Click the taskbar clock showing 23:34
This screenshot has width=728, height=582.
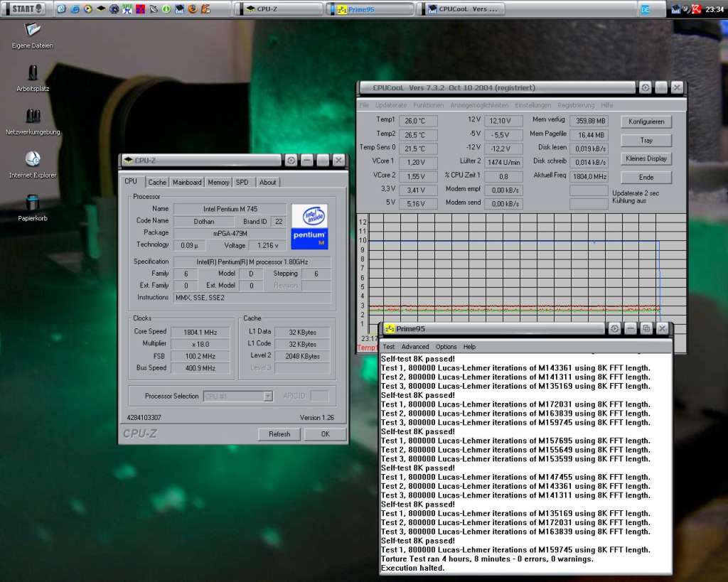click(x=714, y=9)
